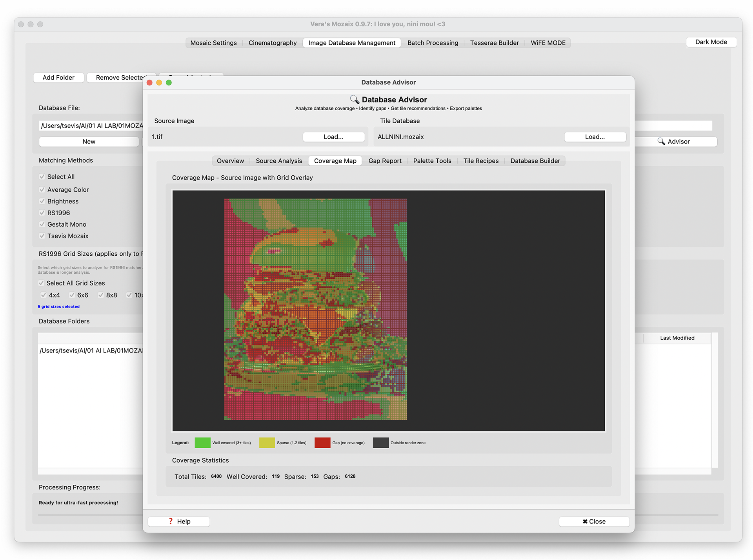753x560 pixels.
Task: Open the Tesserae Builder tab
Action: 494,43
